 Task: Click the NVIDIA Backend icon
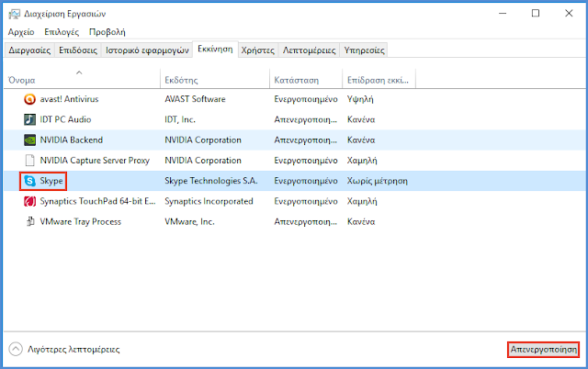click(30, 140)
